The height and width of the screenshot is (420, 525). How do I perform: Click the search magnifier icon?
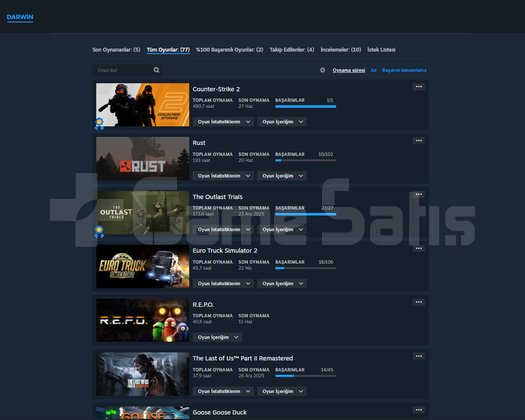(156, 70)
